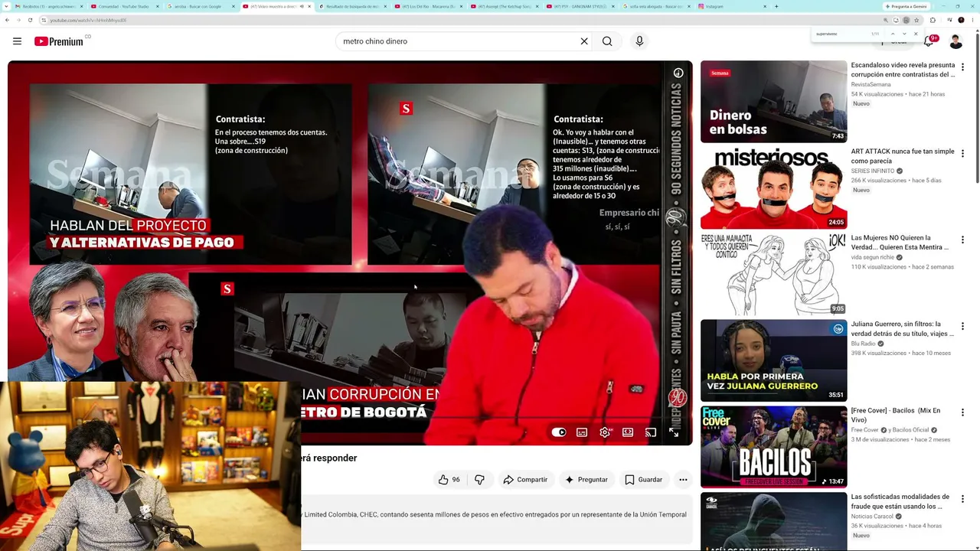Switch player to theater mode
The image size is (980, 551).
(x=628, y=432)
